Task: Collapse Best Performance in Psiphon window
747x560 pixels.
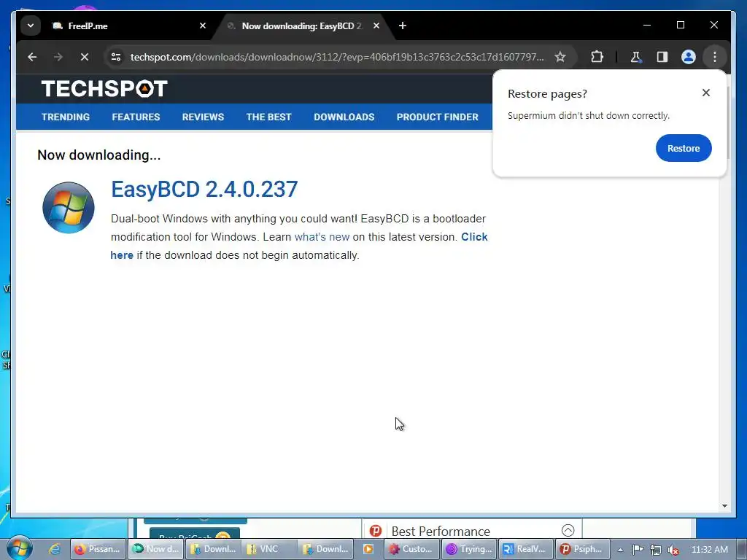Action: [568, 530]
